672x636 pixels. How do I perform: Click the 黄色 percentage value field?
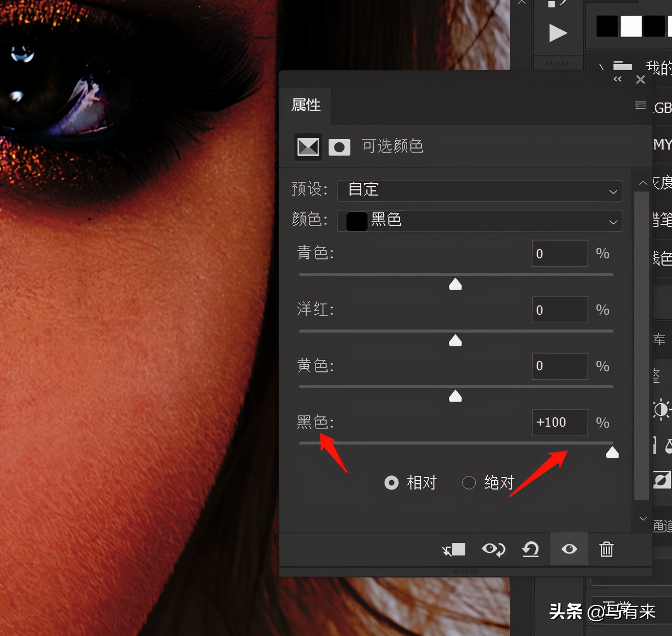pos(559,366)
